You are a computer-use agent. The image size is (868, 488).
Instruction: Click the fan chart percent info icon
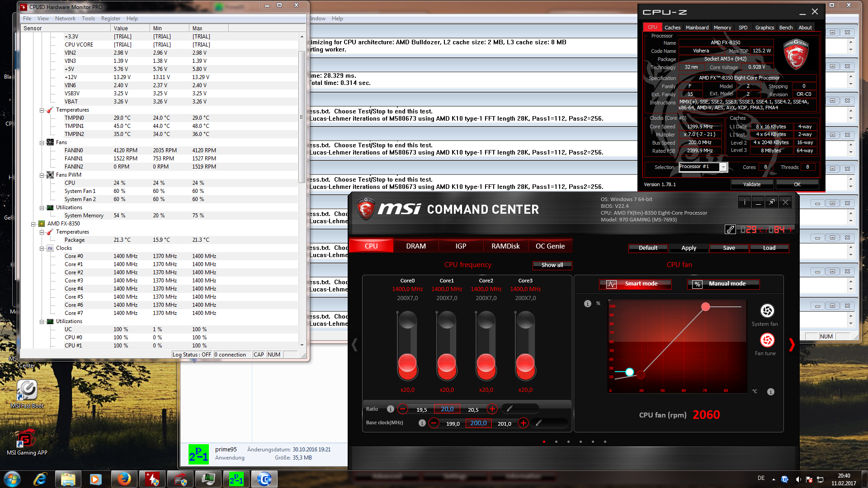tap(587, 304)
